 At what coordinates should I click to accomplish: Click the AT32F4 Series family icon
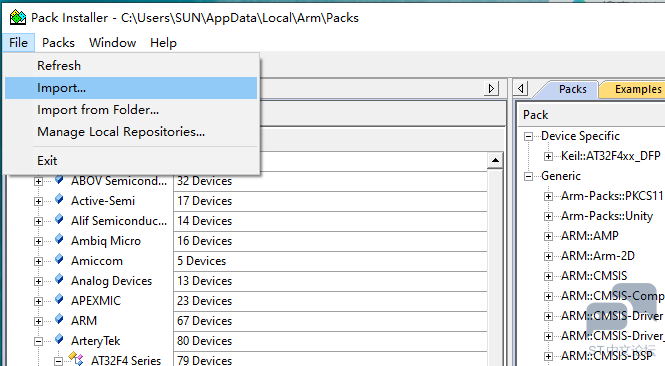(76, 359)
